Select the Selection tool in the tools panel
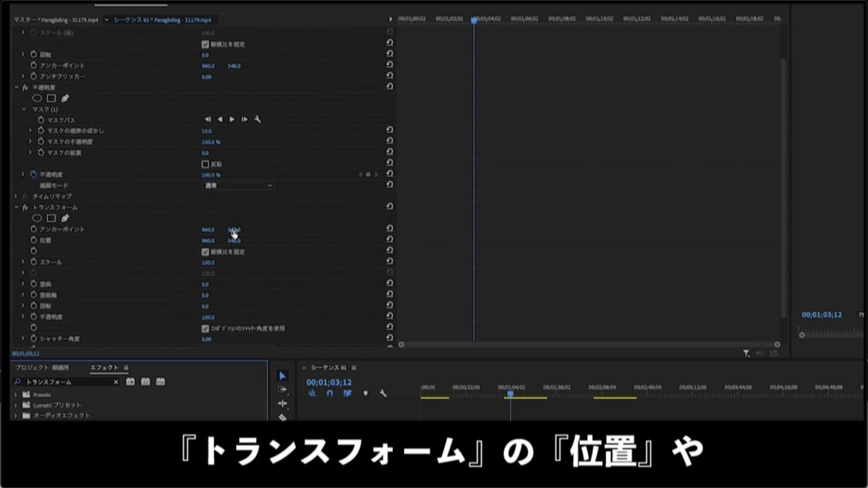This screenshot has height=488, width=868. 282,376
